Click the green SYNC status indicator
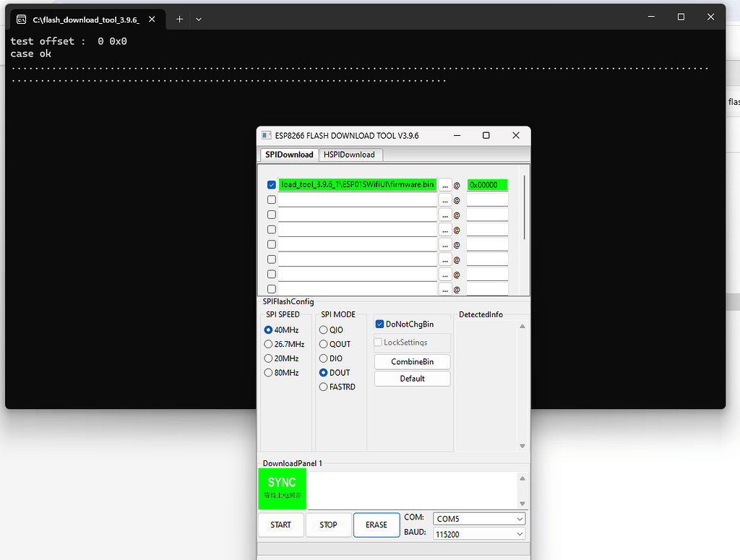Viewport: 740px width, 560px height. (282, 488)
